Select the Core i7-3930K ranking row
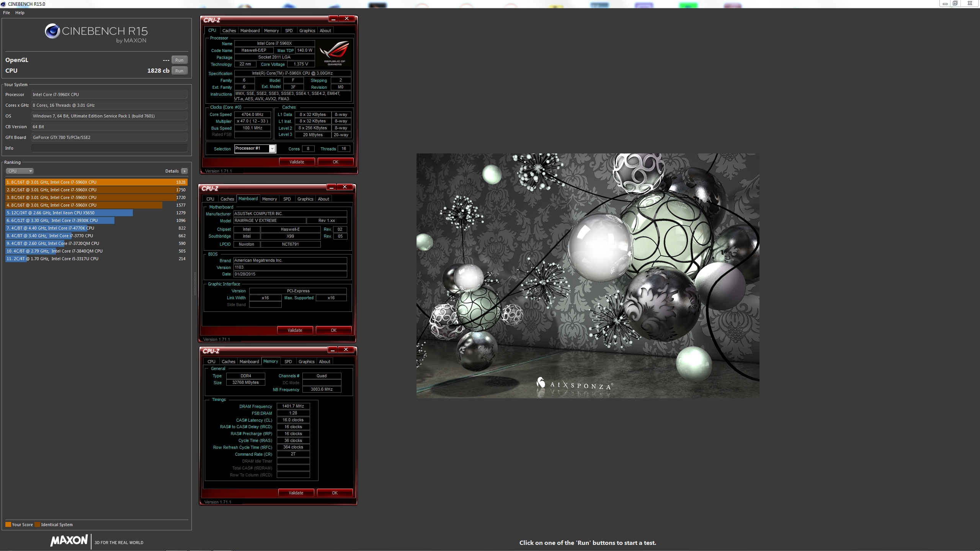 pos(96,220)
